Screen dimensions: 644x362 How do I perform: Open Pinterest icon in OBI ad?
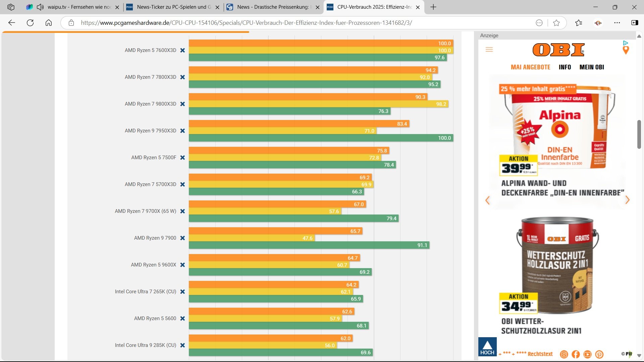point(599,354)
